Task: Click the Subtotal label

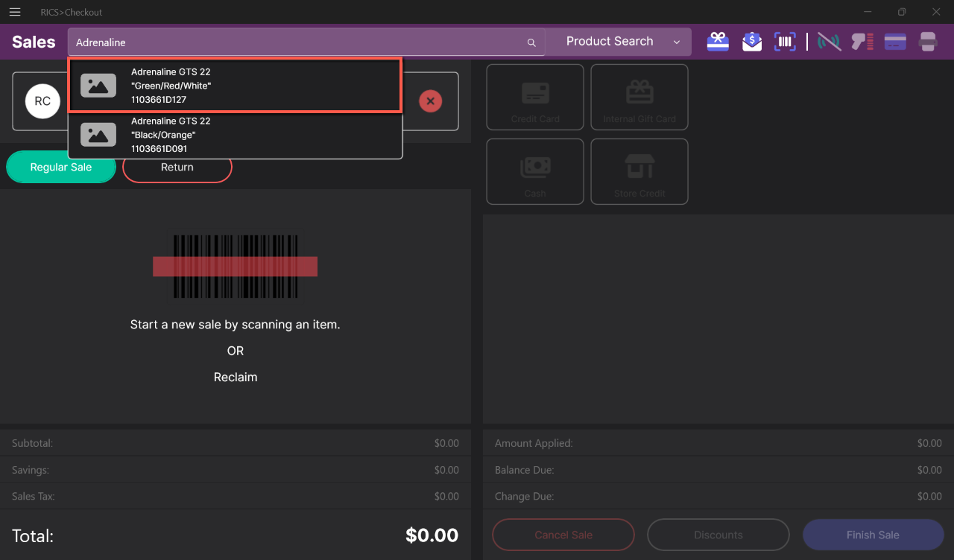Action: coord(32,443)
